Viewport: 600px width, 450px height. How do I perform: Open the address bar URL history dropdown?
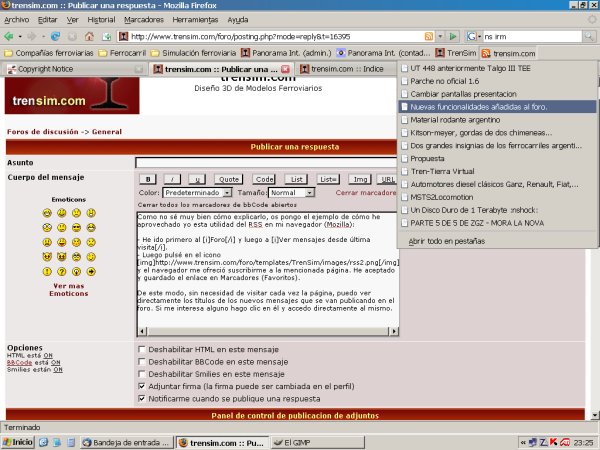[x=441, y=36]
